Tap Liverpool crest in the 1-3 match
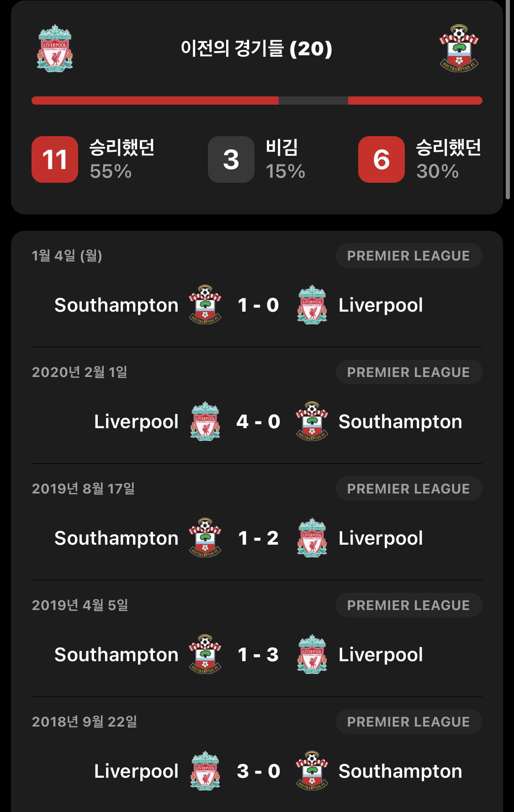The height and width of the screenshot is (812, 514). (x=312, y=654)
